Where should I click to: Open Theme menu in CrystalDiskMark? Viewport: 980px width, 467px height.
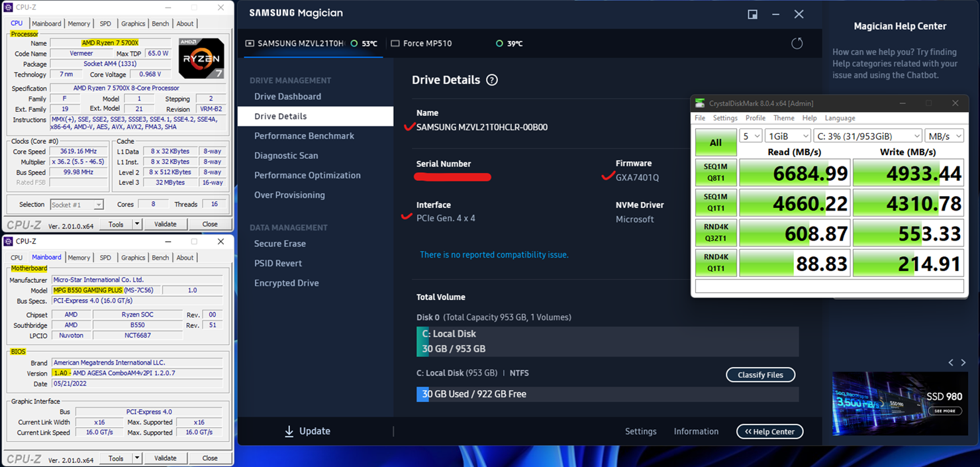pyautogui.click(x=784, y=118)
